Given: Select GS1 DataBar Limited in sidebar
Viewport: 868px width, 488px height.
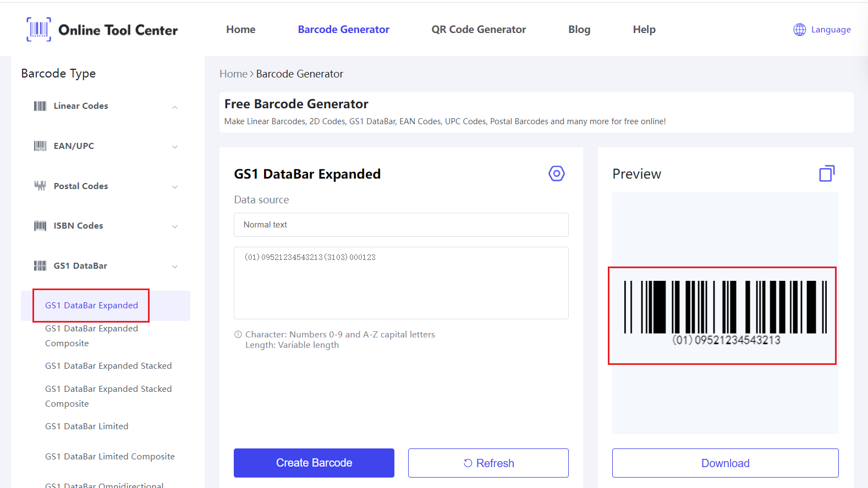Looking at the screenshot, I should pos(87,426).
